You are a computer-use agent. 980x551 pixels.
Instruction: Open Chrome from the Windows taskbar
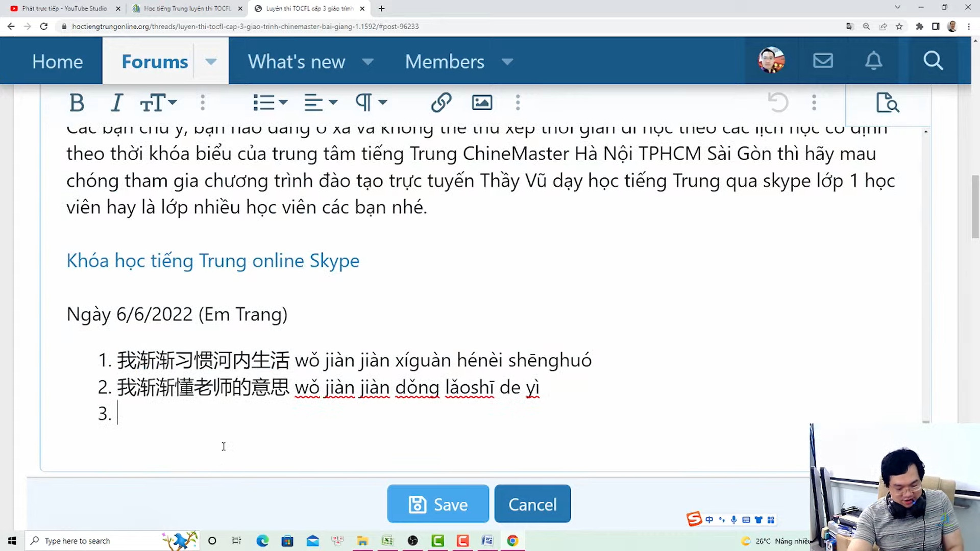coord(512,541)
